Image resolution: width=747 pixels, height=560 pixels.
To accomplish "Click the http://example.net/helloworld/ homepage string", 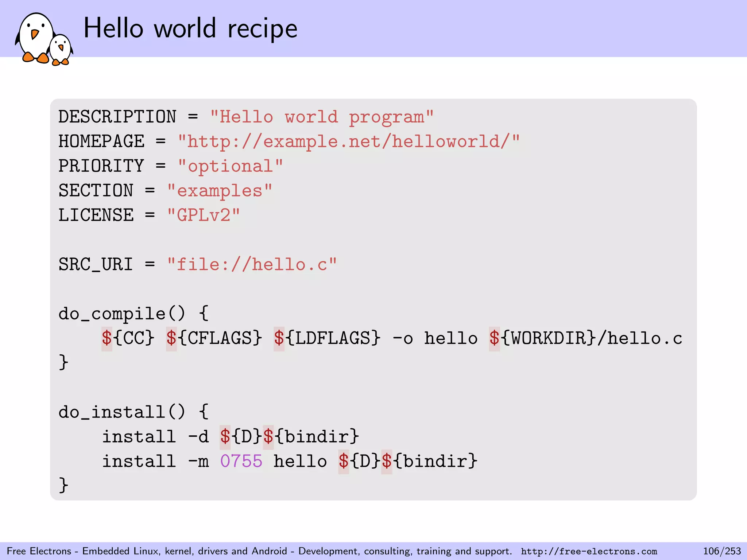I will 348,141.
